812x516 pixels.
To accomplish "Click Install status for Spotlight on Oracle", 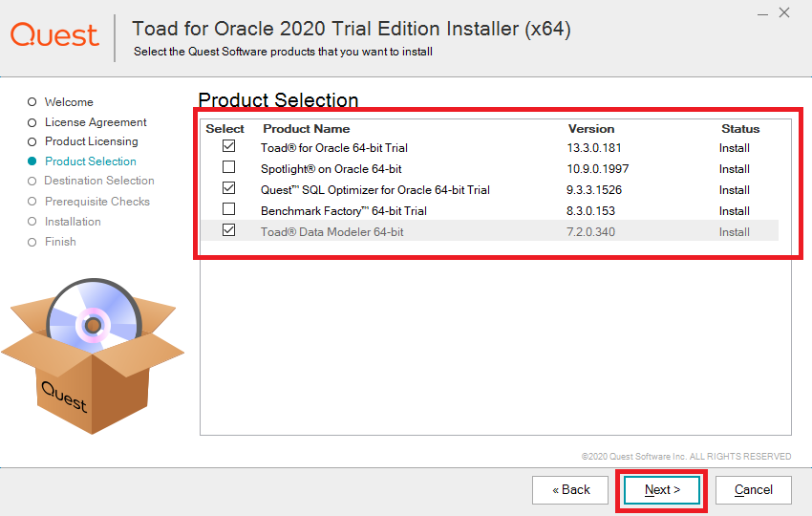I will point(735,169).
